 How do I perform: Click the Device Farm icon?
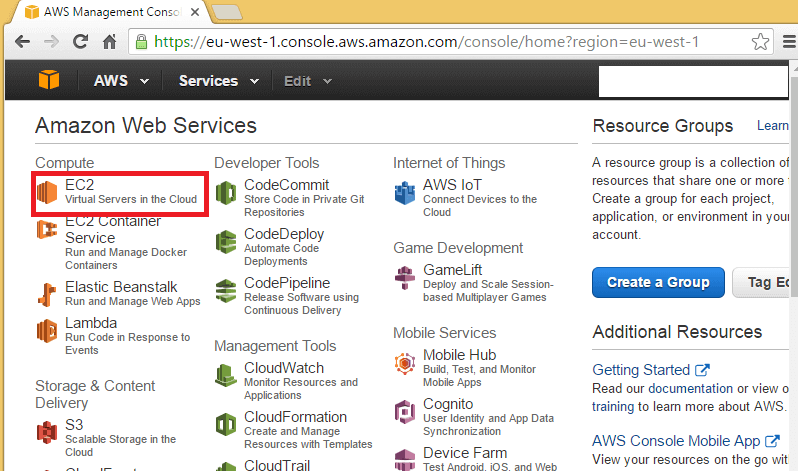(x=405, y=459)
